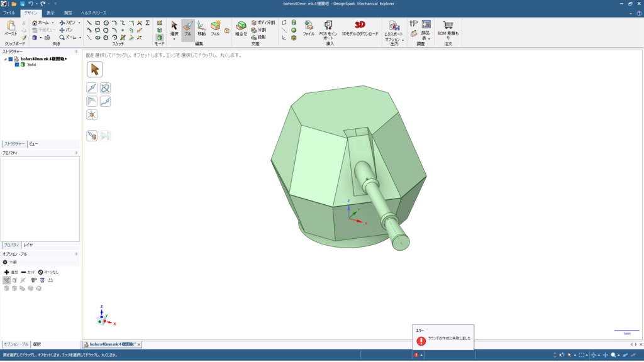Click ボディ分割 (Split Body)
644x362 pixels.
point(263,23)
